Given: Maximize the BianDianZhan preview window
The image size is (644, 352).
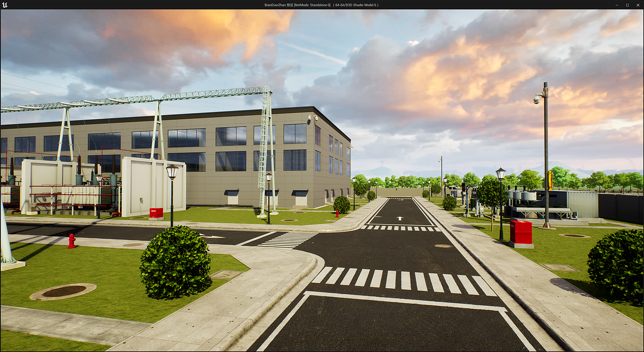Looking at the screenshot, I should tap(627, 5).
